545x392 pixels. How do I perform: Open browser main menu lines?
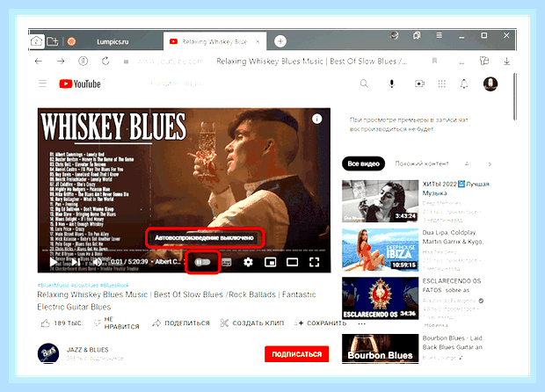pos(440,35)
